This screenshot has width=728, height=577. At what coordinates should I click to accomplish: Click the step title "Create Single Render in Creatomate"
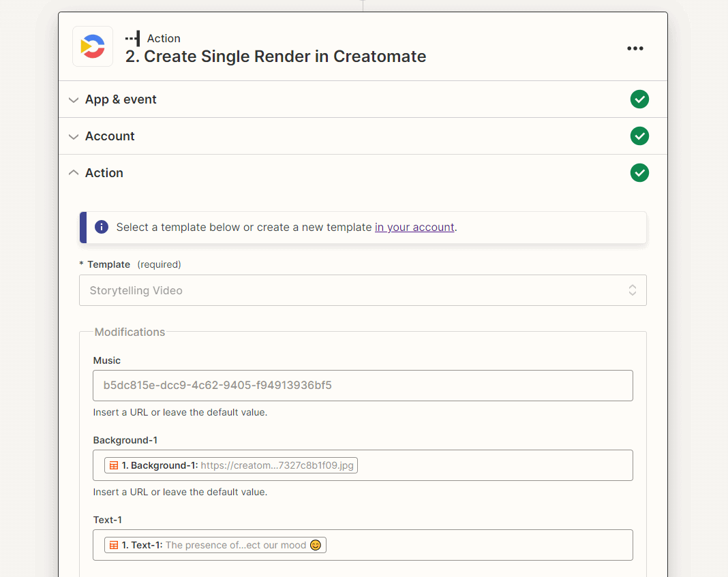point(275,56)
